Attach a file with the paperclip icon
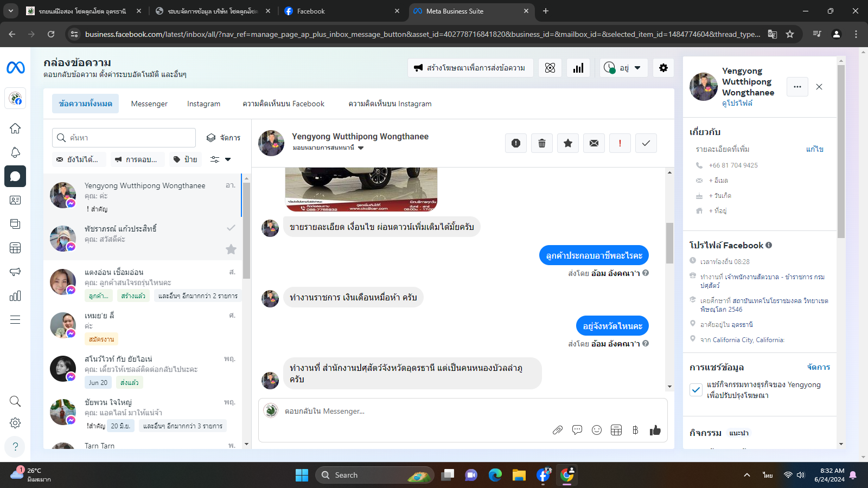This screenshot has width=868, height=488. point(558,430)
